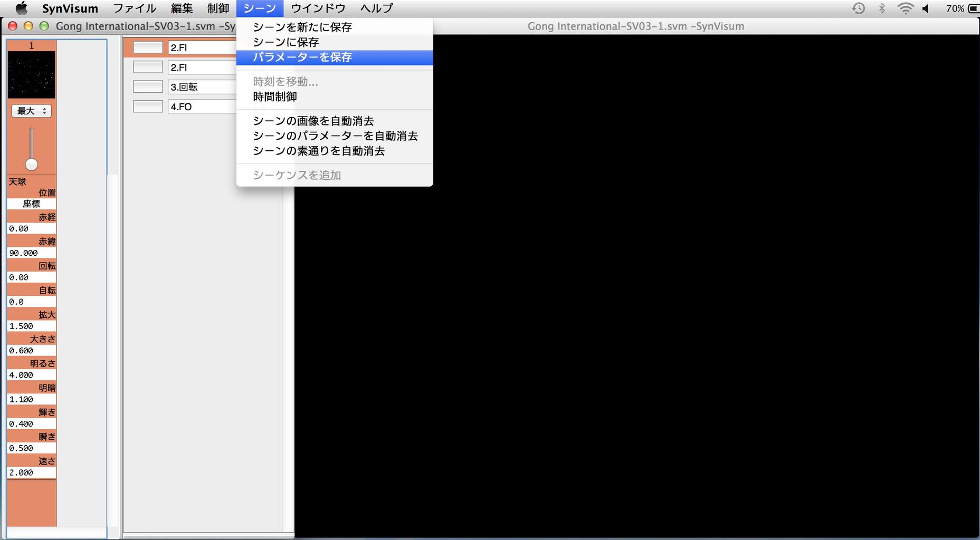Open the SynVisum application menu

(70, 8)
